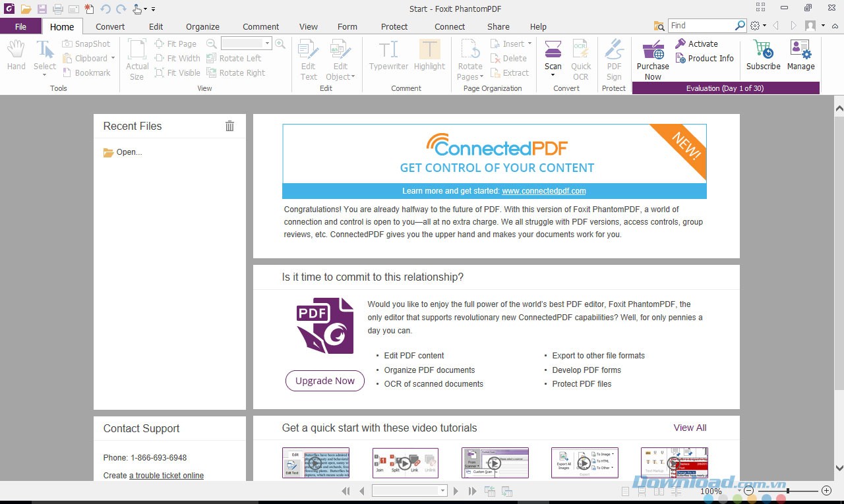Image resolution: width=844 pixels, height=504 pixels.
Task: Select the Hand tool
Action: tap(15, 57)
